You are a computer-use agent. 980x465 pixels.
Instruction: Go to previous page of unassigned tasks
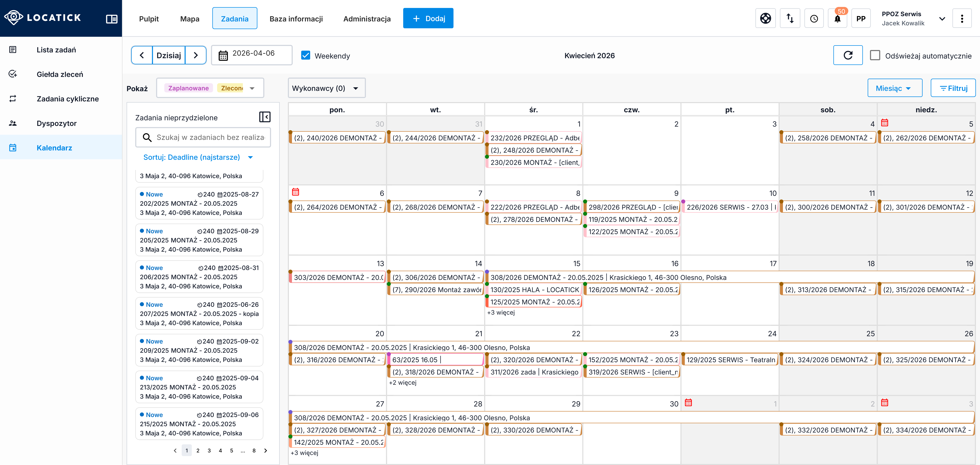[x=175, y=451]
